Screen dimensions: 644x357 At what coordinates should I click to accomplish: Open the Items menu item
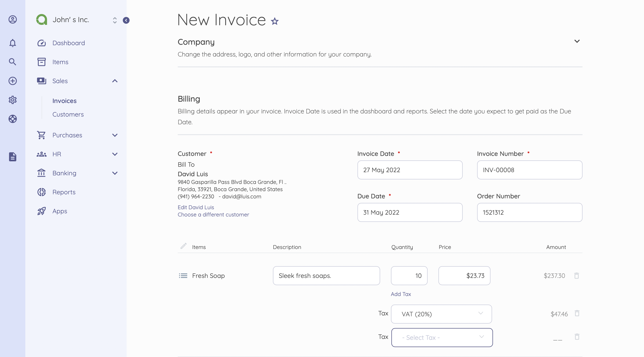pyautogui.click(x=60, y=62)
